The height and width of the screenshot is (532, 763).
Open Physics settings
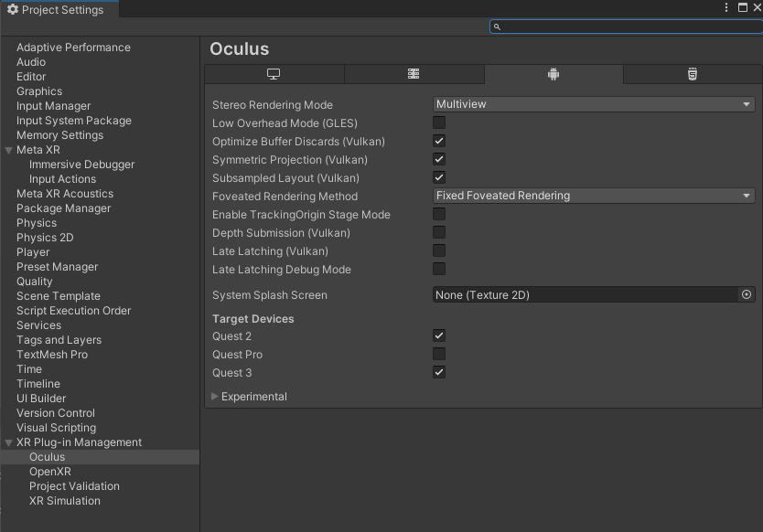click(x=37, y=223)
